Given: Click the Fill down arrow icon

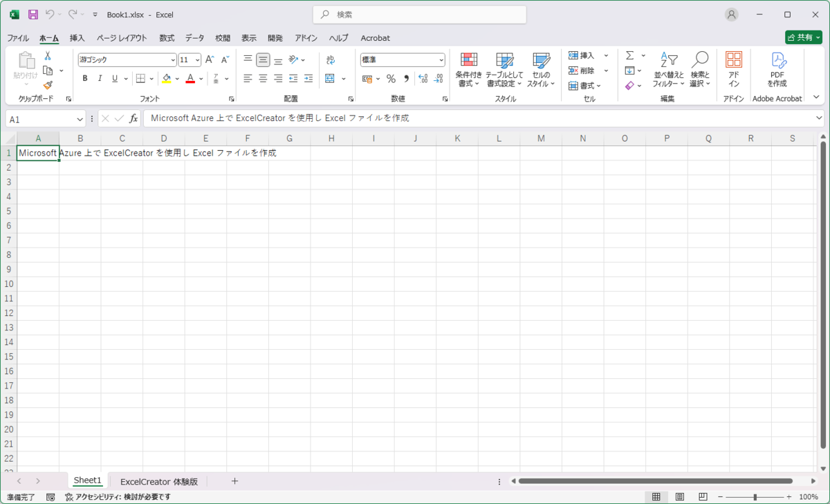Looking at the screenshot, I should click(x=629, y=71).
